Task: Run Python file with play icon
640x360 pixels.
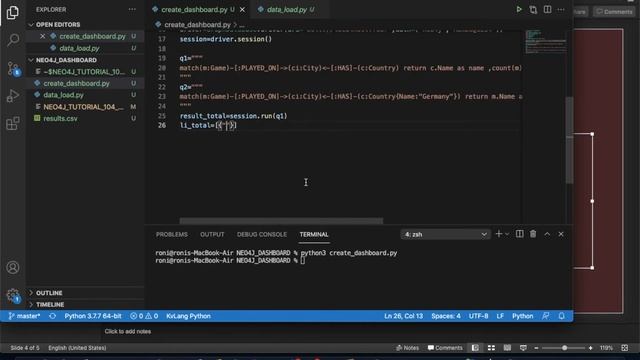Action: 519,9
